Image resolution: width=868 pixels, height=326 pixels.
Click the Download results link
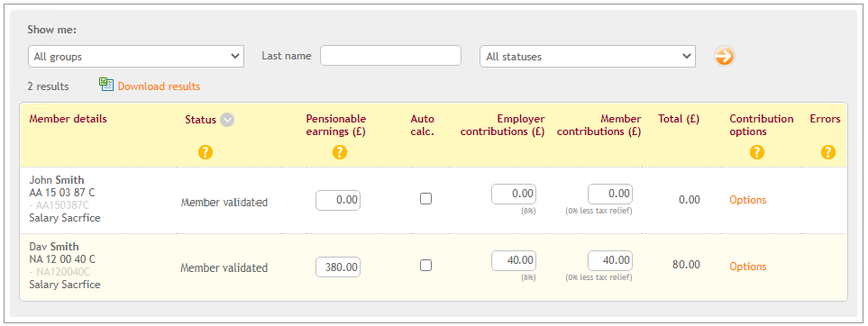tap(159, 86)
